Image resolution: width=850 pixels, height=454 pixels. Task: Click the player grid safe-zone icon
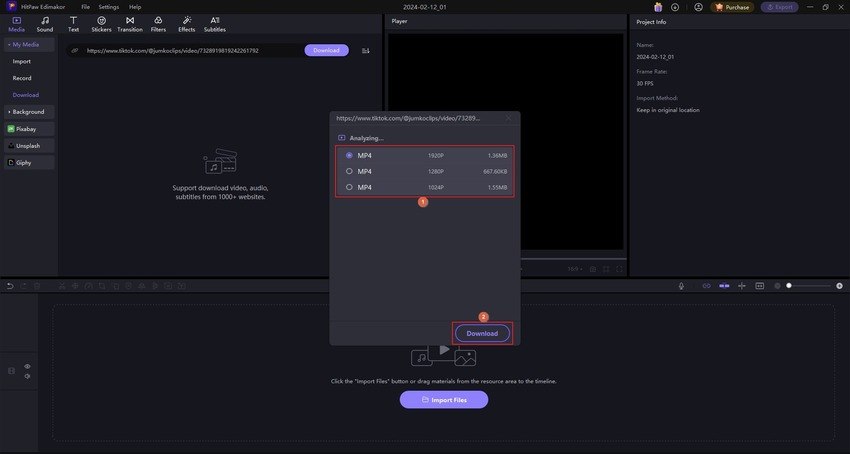click(x=606, y=269)
